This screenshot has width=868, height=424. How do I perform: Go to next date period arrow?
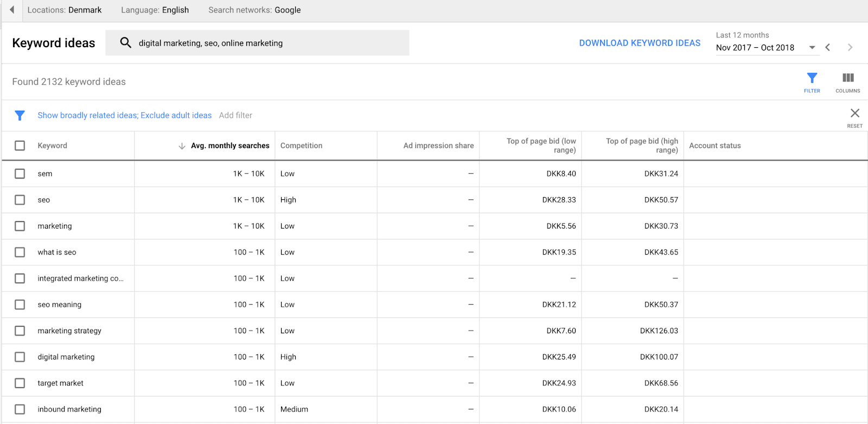pos(850,48)
